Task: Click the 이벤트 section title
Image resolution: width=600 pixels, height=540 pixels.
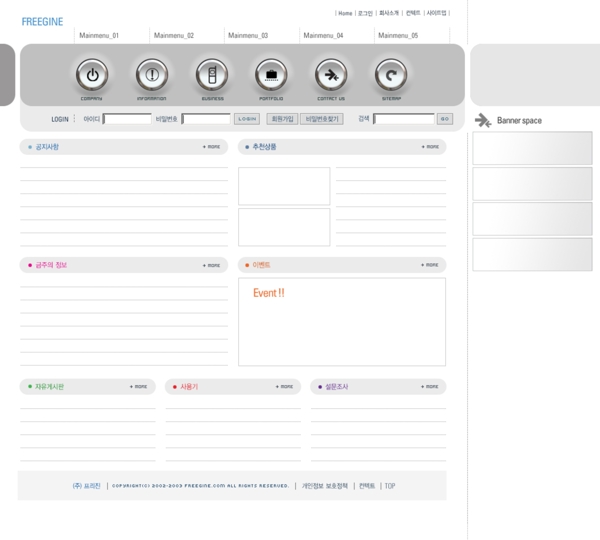Action: point(261,265)
